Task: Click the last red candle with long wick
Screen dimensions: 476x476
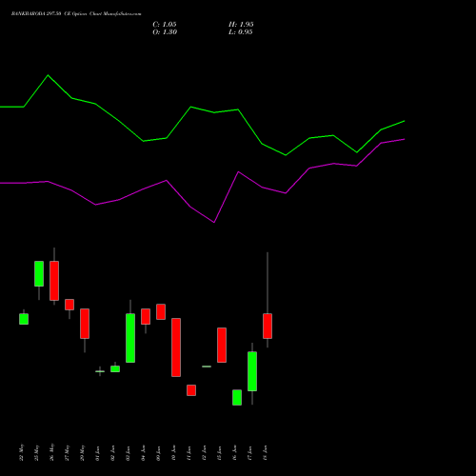Action: point(268,326)
